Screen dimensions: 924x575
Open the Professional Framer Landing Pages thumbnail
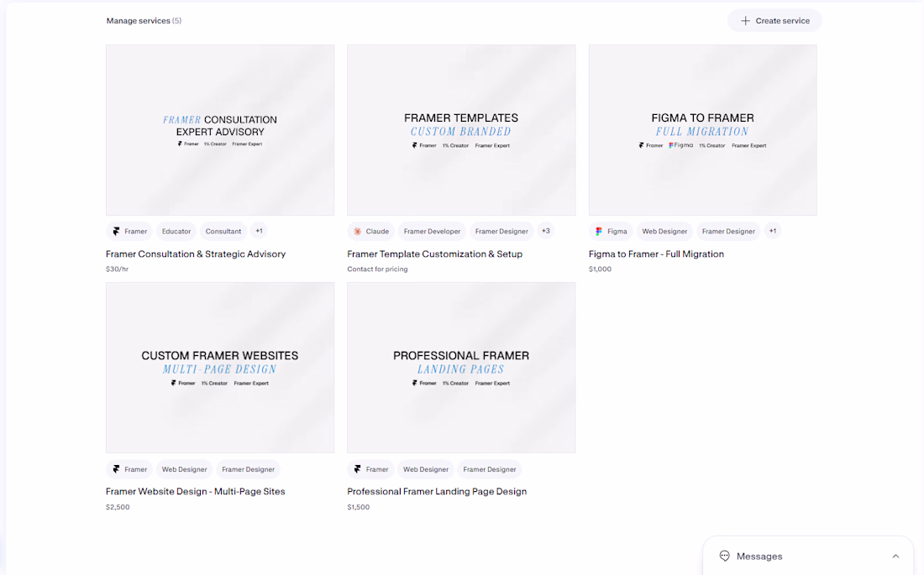(x=461, y=368)
